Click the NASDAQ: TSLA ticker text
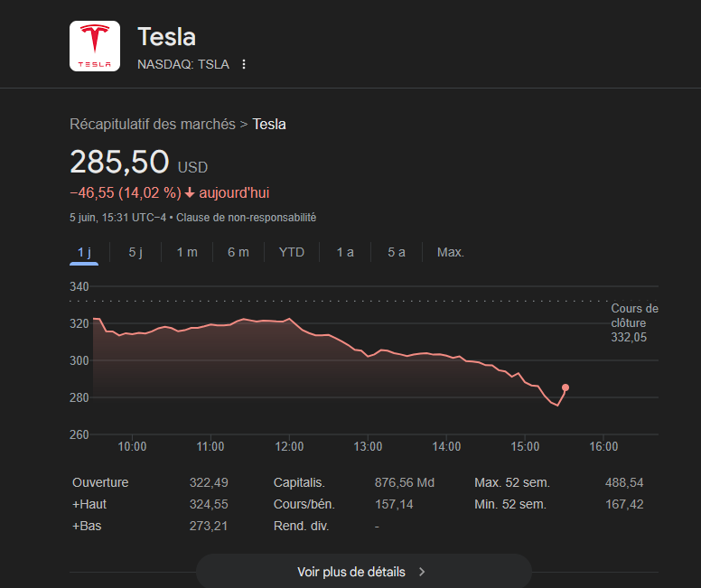 (x=183, y=64)
